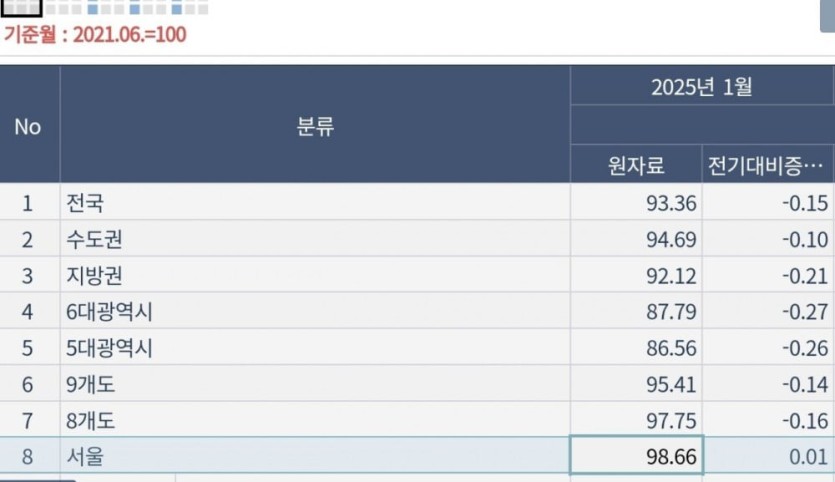Click the 기준월 : 2021.06.=100 text
The height and width of the screenshot is (482, 835).
(x=95, y=34)
